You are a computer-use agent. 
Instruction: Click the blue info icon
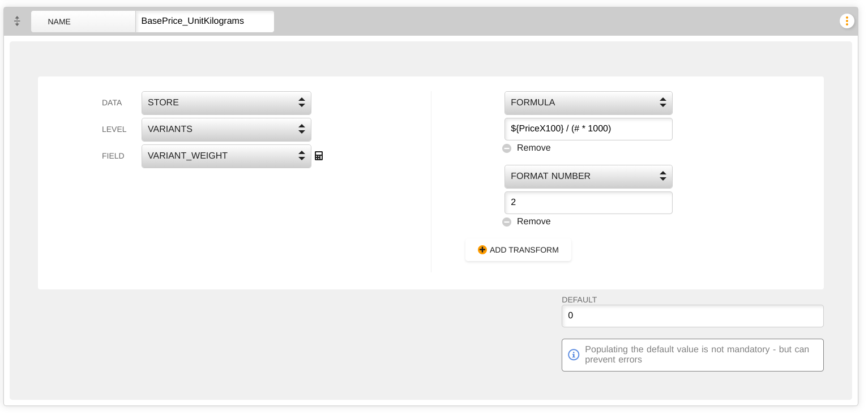pos(574,355)
